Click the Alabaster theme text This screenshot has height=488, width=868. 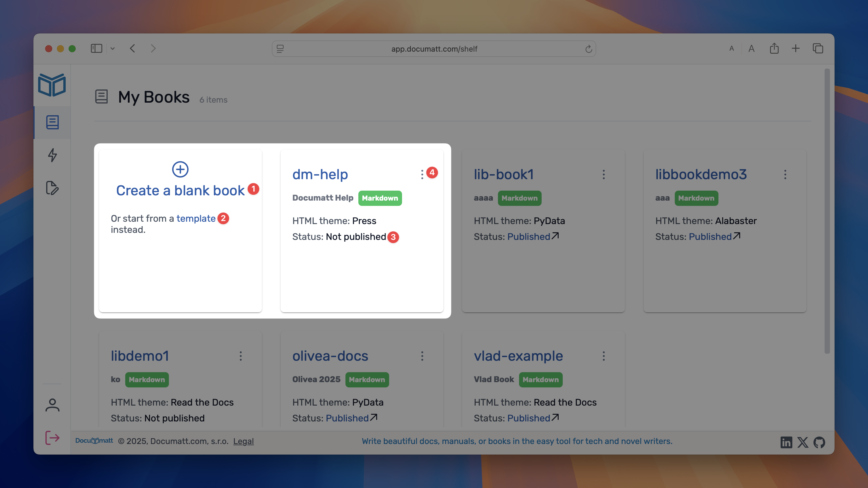pyautogui.click(x=735, y=221)
